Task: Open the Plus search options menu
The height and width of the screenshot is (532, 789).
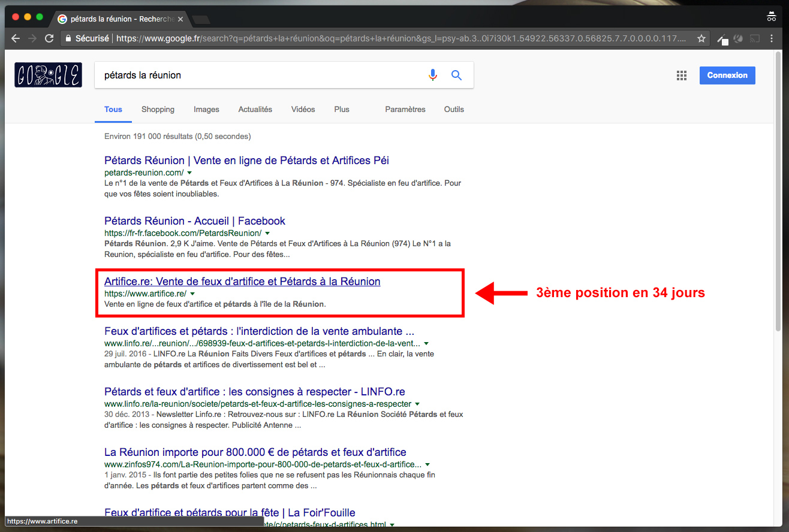Action: (x=342, y=109)
